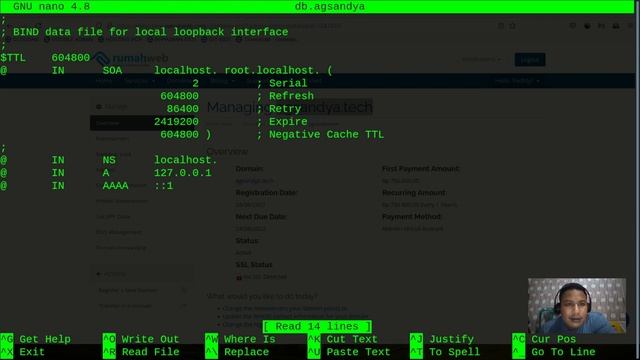The width and height of the screenshot is (640, 360).
Task: Click the ^C Cur Pos shortcut
Action: (x=544, y=339)
